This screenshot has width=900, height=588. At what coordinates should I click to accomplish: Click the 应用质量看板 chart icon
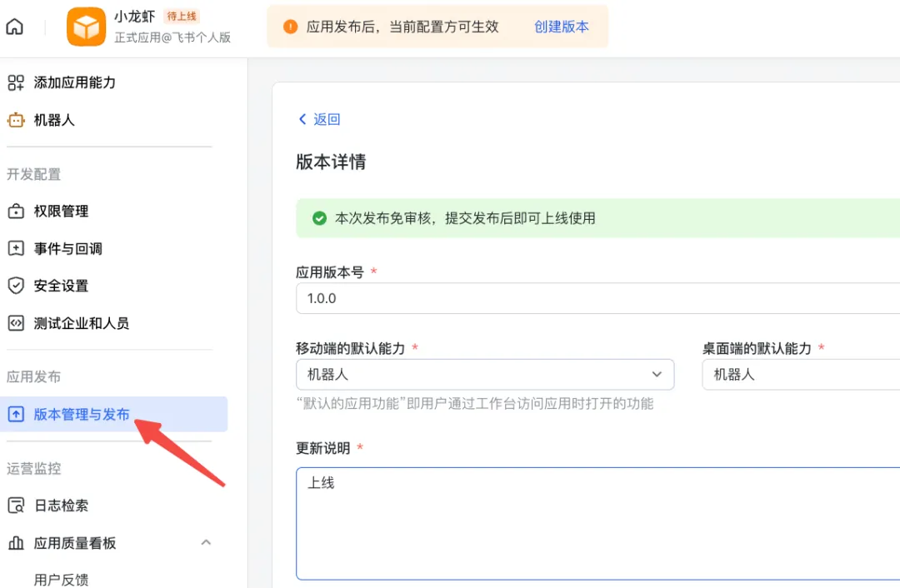point(16,543)
